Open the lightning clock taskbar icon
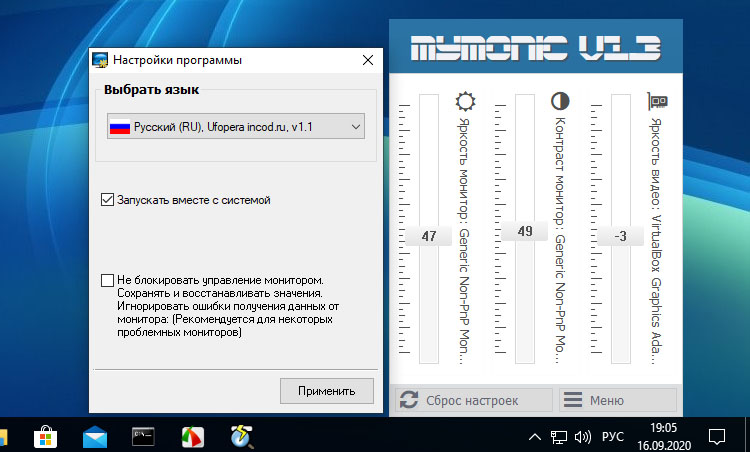 [242, 437]
